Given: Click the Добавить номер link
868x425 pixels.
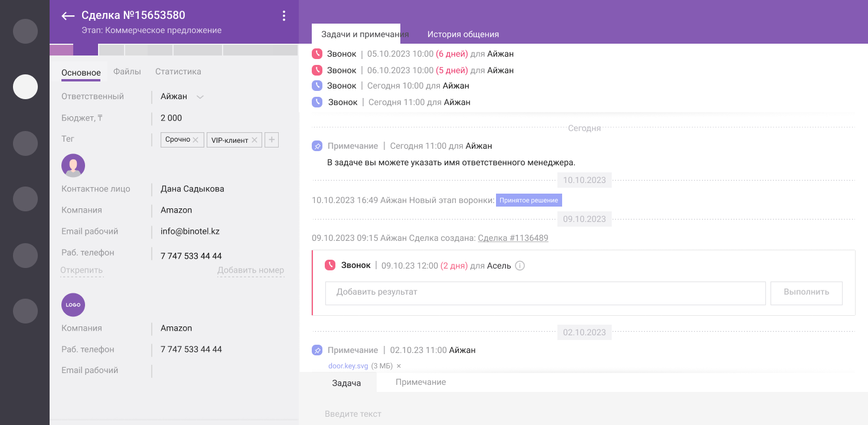Looking at the screenshot, I should pyautogui.click(x=250, y=270).
